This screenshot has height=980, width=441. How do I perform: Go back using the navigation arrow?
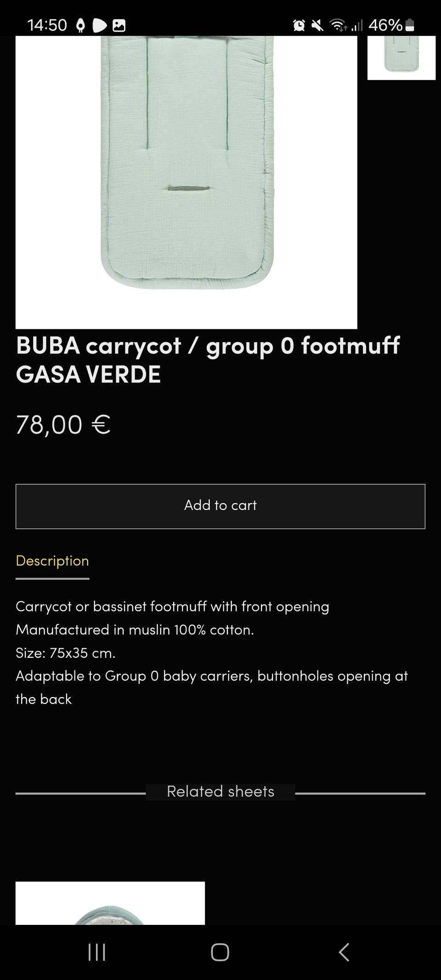(344, 952)
